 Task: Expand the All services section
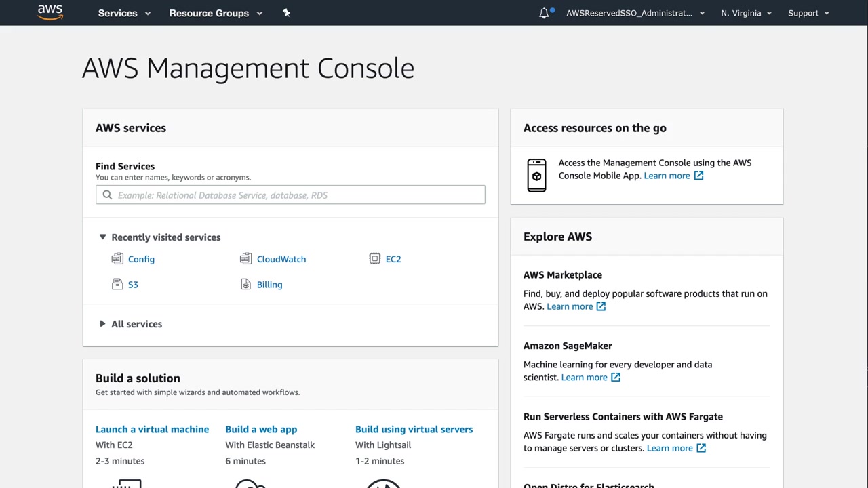coord(102,324)
